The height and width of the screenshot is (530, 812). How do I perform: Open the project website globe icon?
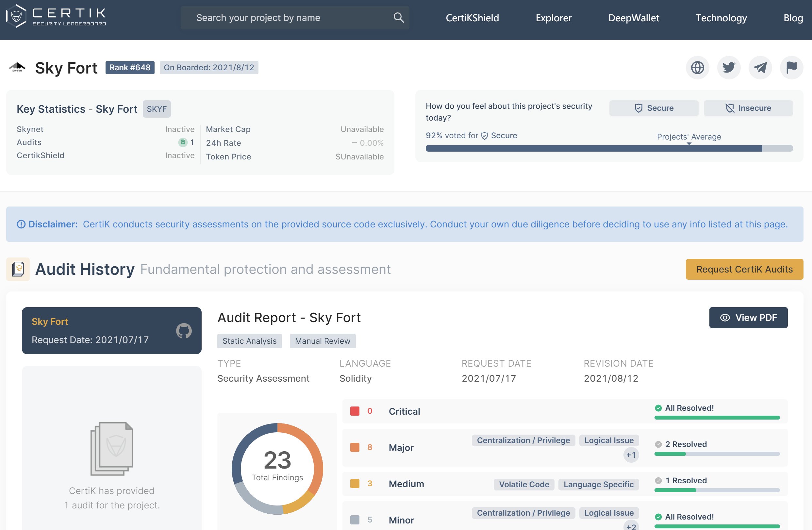(697, 68)
